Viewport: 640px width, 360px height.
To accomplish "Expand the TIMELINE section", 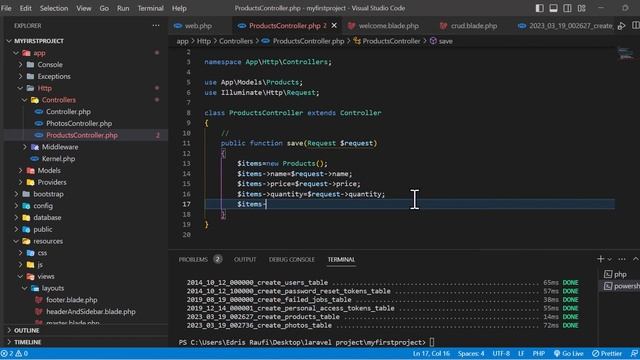I will pos(27,342).
